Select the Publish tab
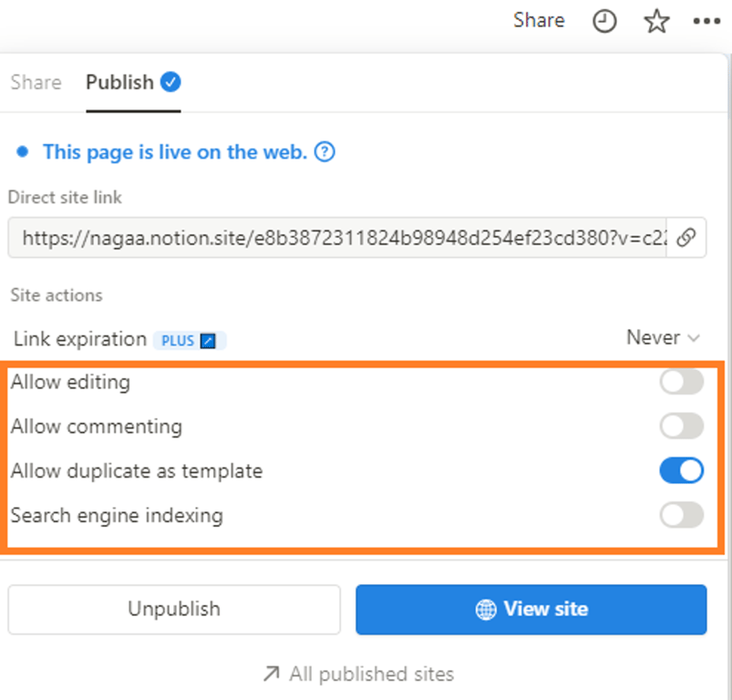This screenshot has width=732, height=700. point(119,82)
